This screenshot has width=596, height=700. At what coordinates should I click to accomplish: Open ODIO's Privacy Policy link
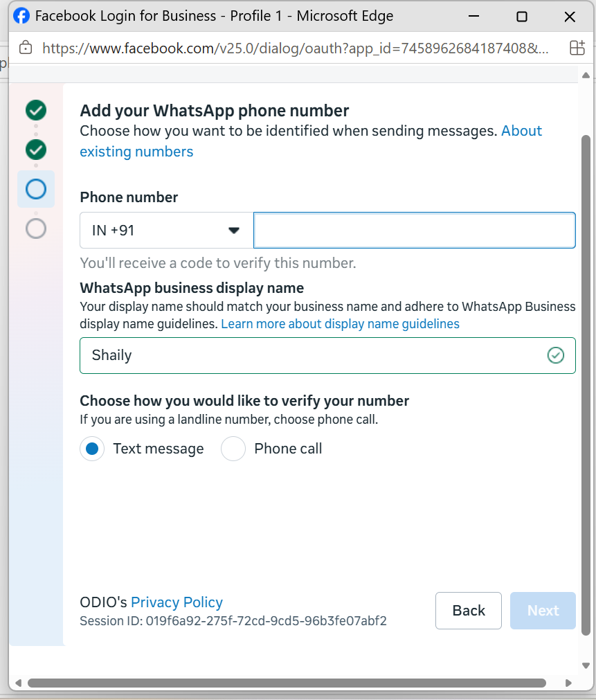(177, 602)
